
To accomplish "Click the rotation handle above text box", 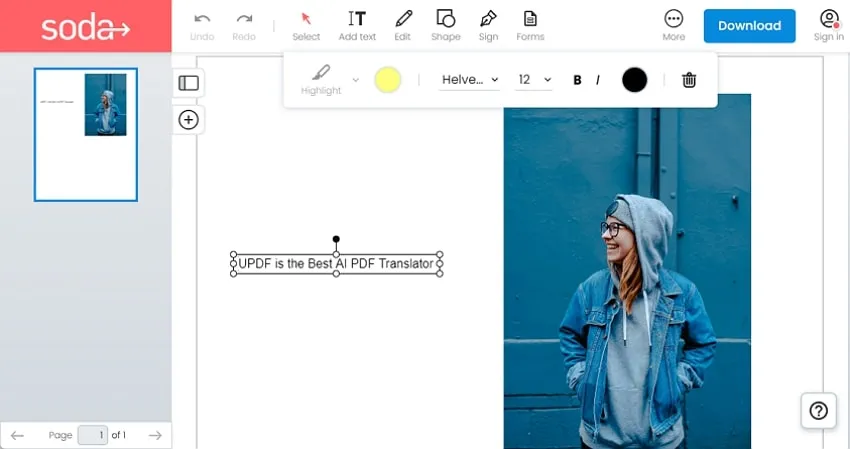I will tap(336, 239).
